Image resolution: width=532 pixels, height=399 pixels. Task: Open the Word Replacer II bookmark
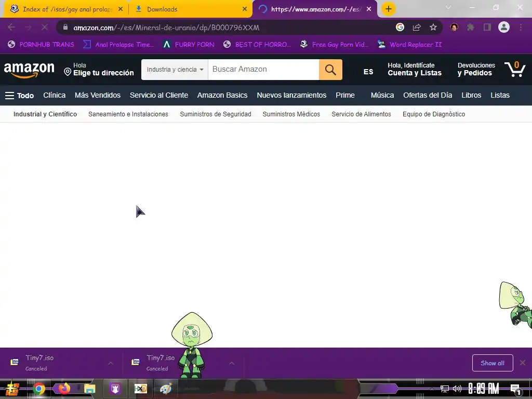point(410,45)
